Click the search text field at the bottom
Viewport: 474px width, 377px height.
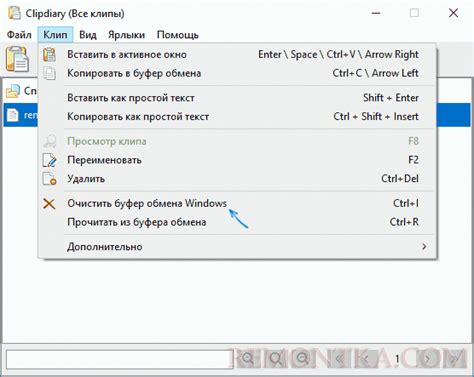tap(119, 359)
